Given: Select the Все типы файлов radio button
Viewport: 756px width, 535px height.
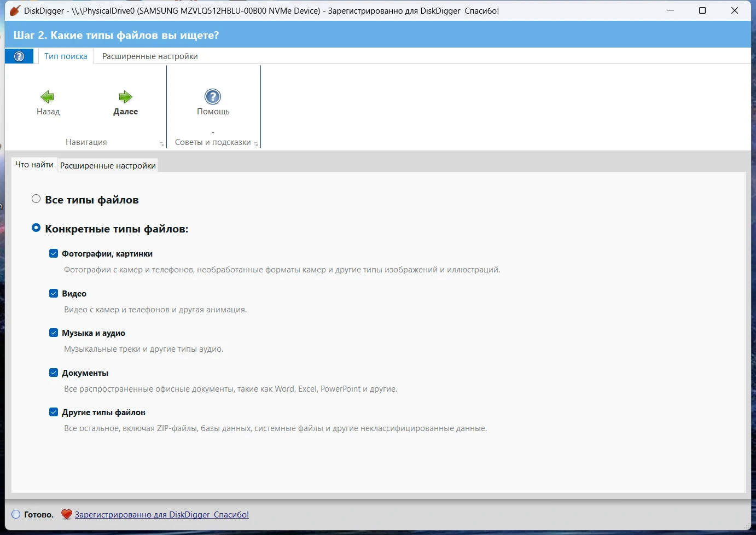Looking at the screenshot, I should [x=36, y=199].
